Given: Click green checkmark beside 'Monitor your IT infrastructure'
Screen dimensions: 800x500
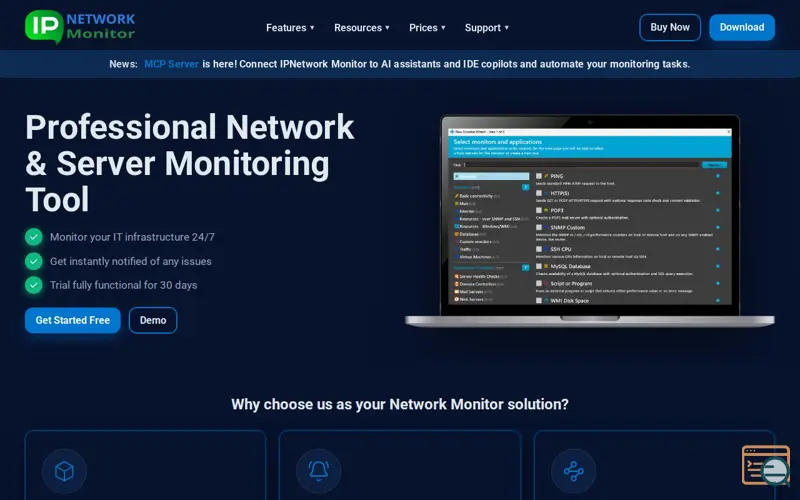Looking at the screenshot, I should point(34,237).
